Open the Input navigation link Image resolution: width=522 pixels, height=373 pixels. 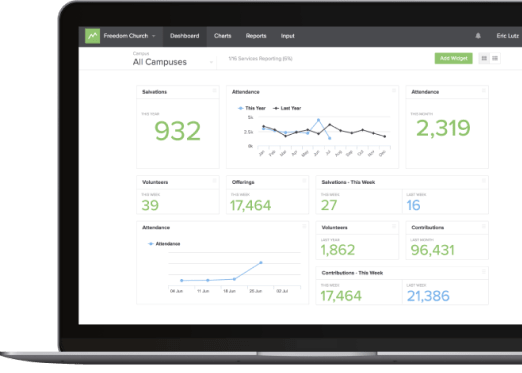pos(287,36)
